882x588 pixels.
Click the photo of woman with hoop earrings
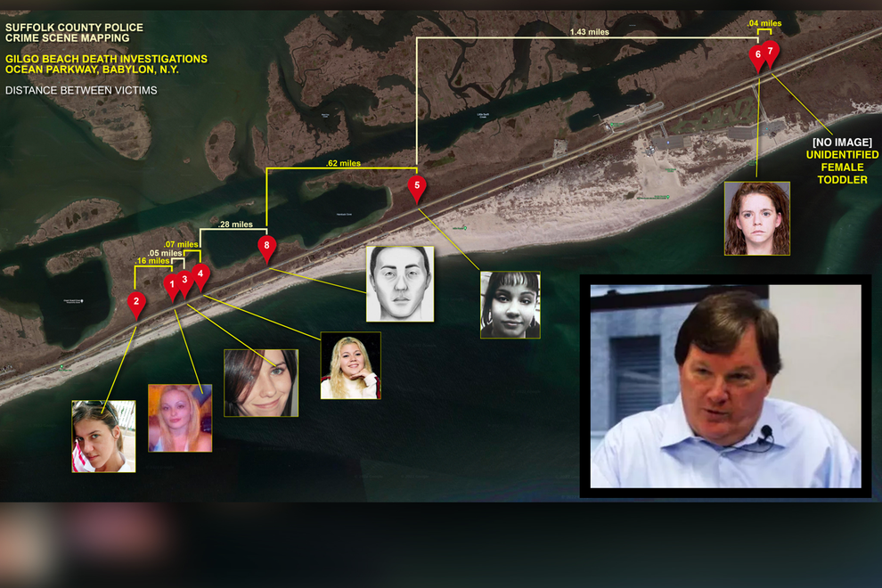click(x=510, y=305)
